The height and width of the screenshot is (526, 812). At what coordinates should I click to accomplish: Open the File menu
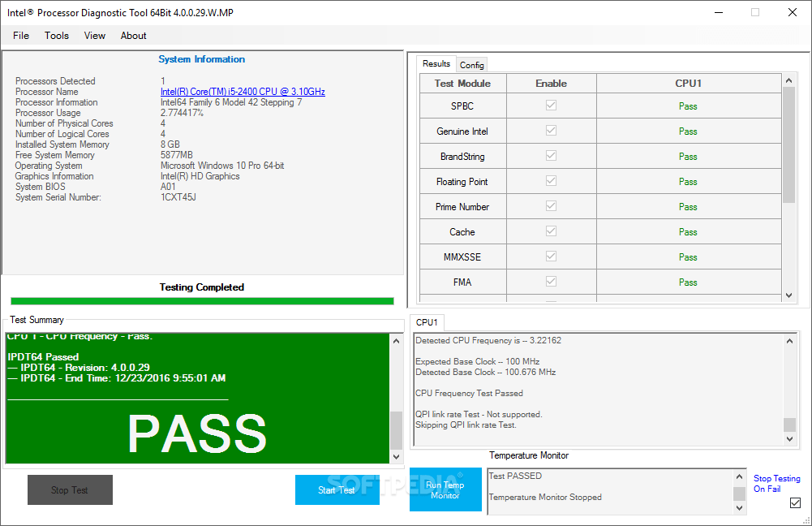point(21,36)
